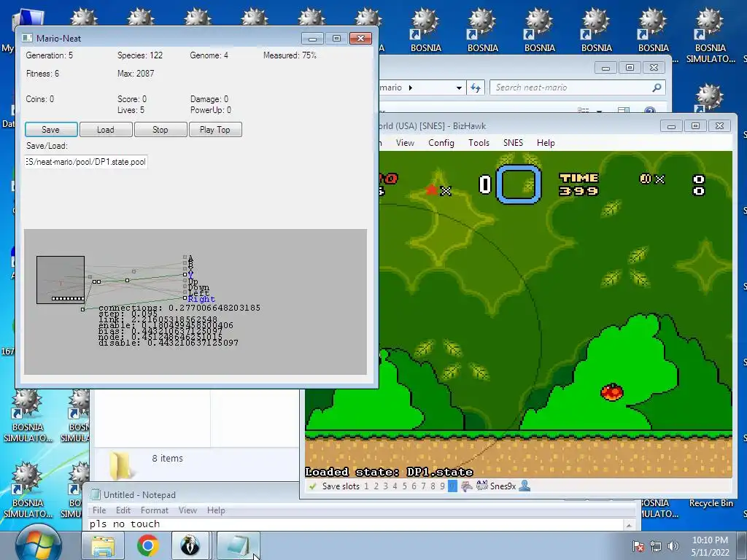Click the Notepad scroll-up arrow

coord(630,525)
